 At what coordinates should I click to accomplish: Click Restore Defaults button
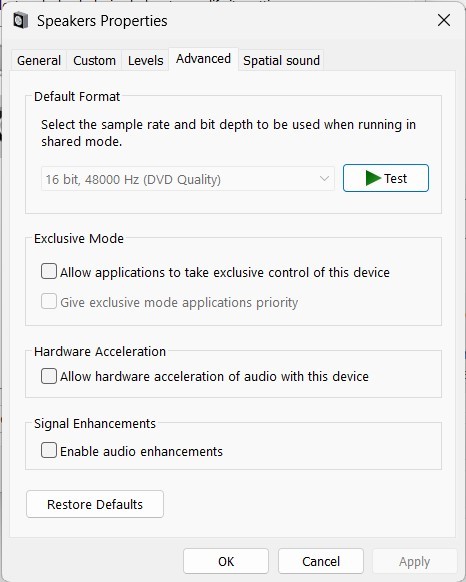[95, 504]
